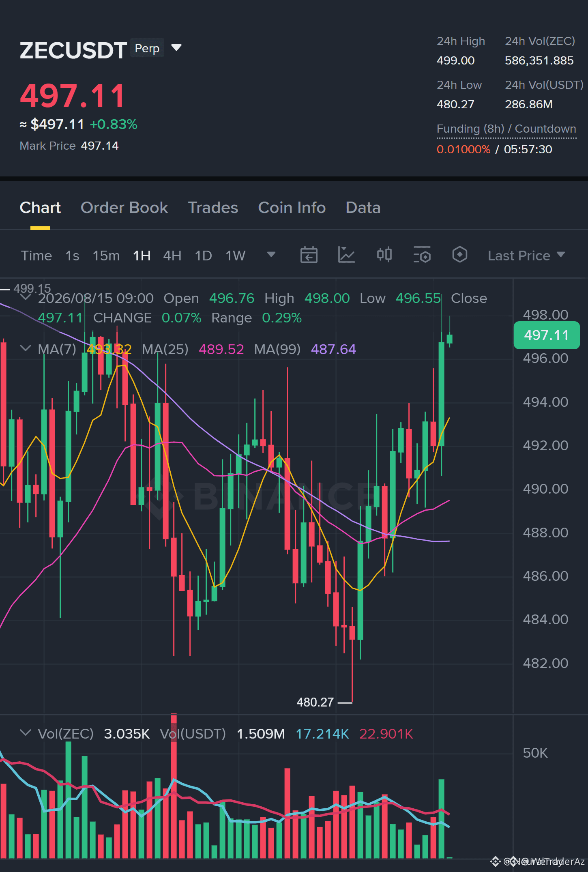This screenshot has width=588, height=872.
Task: Click the Mark Price 497.14 value
Action: click(x=100, y=146)
